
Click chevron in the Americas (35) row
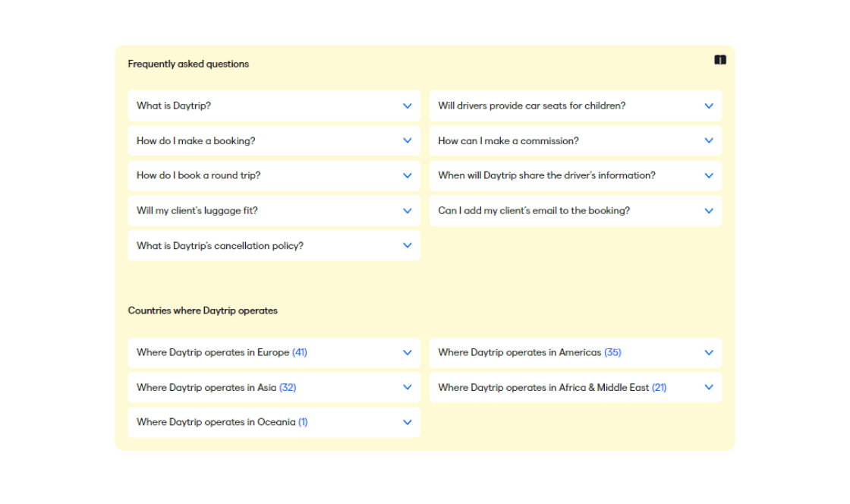(709, 353)
